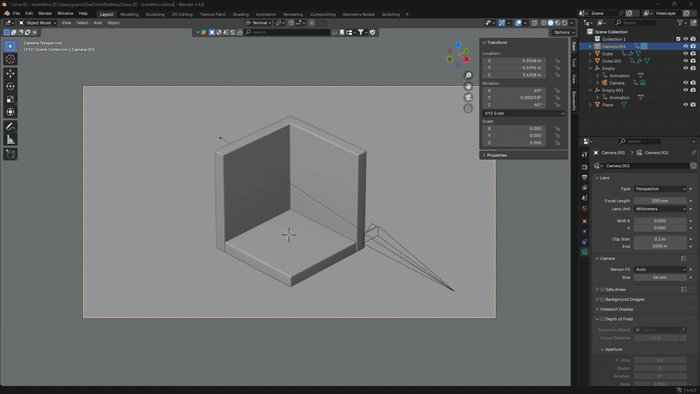Open the World properties tab
This screenshot has height=394, width=700.
584,208
